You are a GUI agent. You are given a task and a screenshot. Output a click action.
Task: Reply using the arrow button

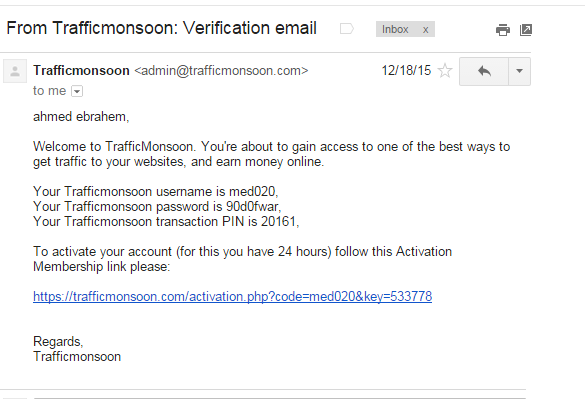tap(484, 71)
